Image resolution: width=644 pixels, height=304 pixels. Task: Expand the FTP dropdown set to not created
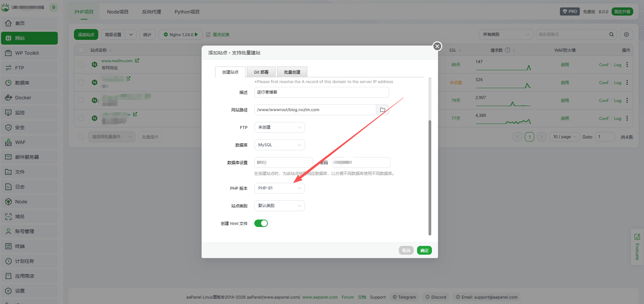(279, 127)
